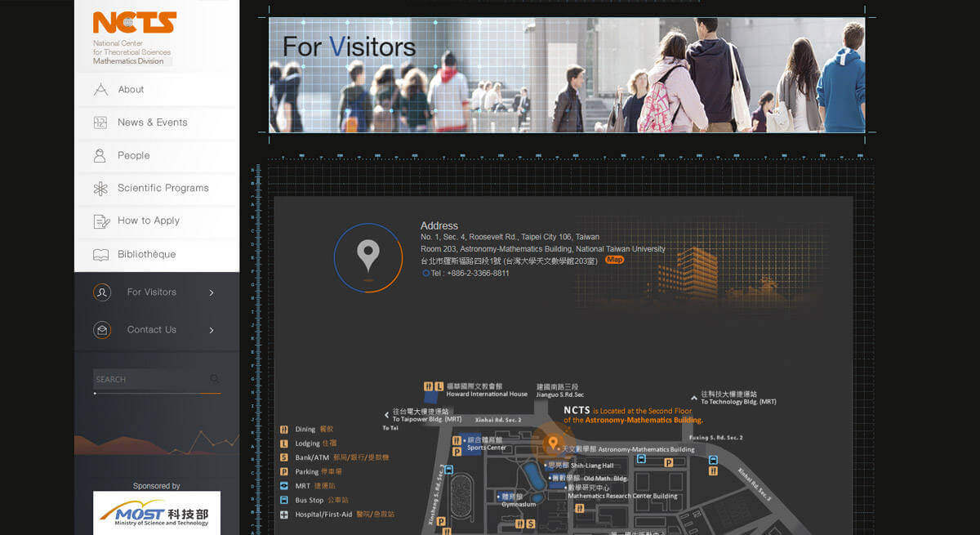Click the Shih-Liang Hall label

click(x=592, y=466)
